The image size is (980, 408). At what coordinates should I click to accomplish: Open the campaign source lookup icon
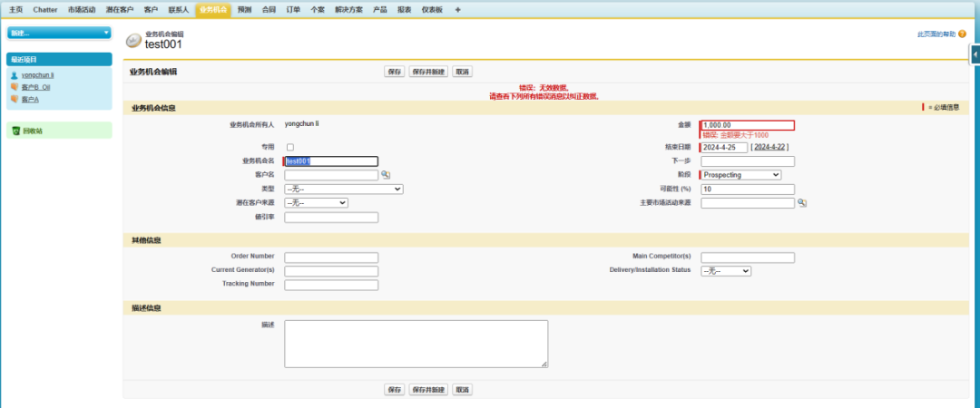[x=802, y=203]
